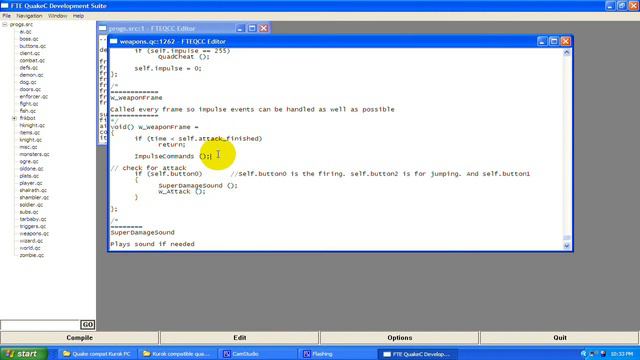Viewport: 640px width, 360px height.
Task: Select hknight.qc in the tree
Action: click(x=32, y=125)
